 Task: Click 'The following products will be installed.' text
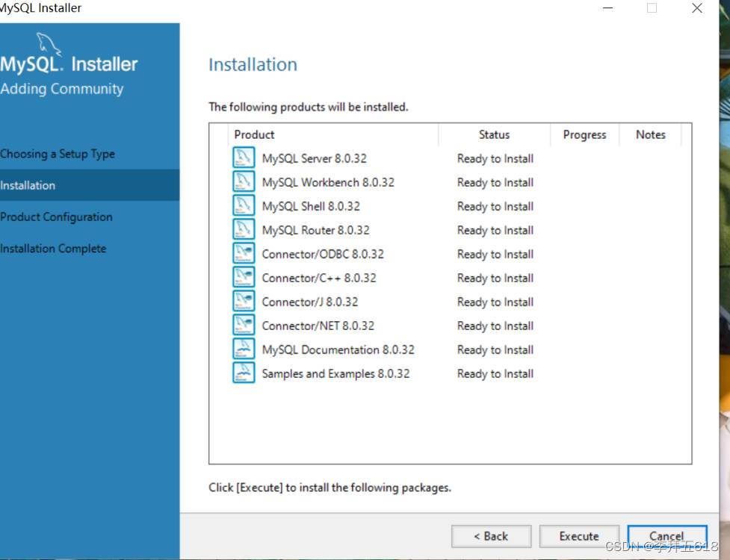tap(308, 107)
